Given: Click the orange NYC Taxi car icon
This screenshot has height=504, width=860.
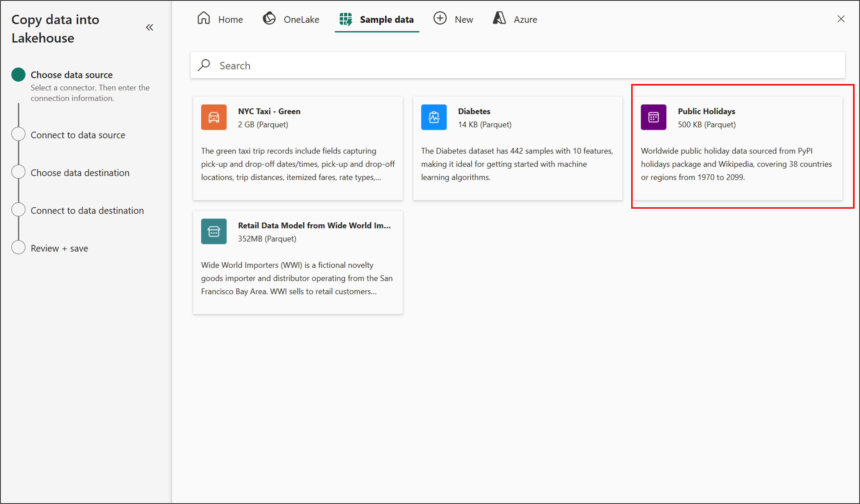Looking at the screenshot, I should (x=214, y=117).
